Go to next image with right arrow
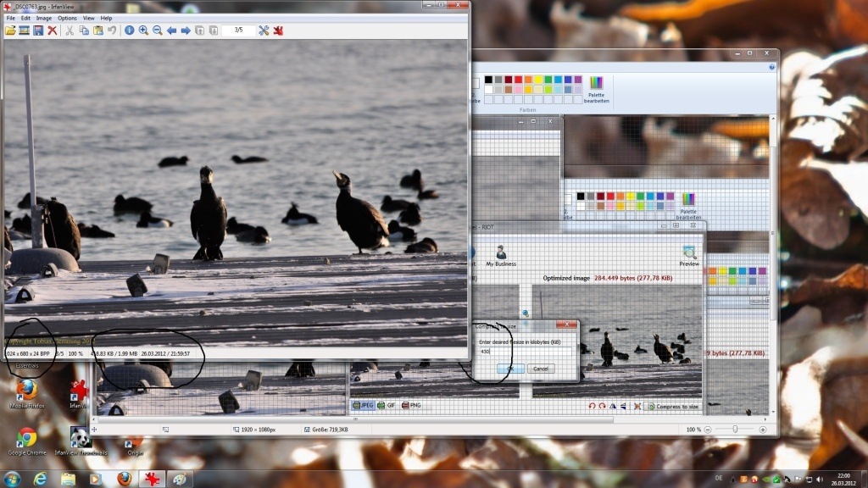Image resolution: width=868 pixels, height=488 pixels. point(186,30)
